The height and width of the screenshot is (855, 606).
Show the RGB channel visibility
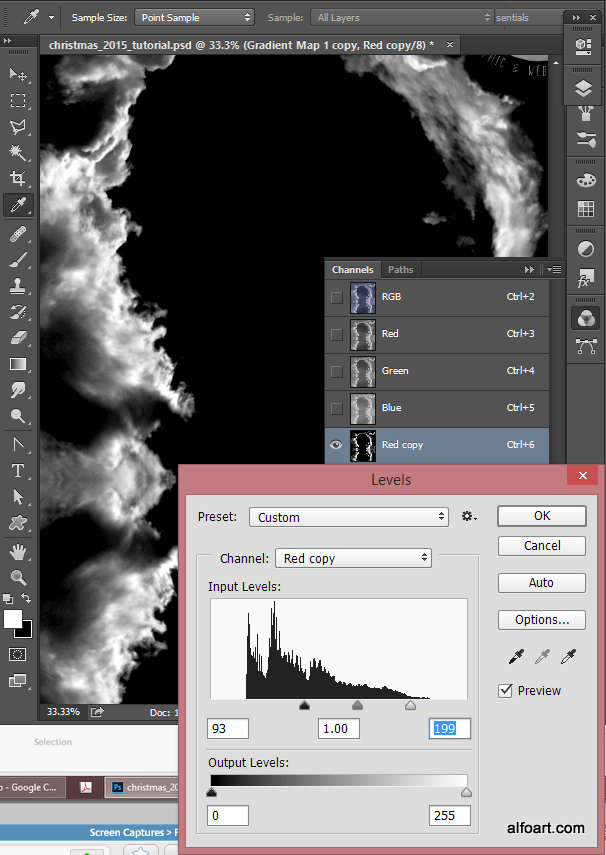[x=336, y=297]
